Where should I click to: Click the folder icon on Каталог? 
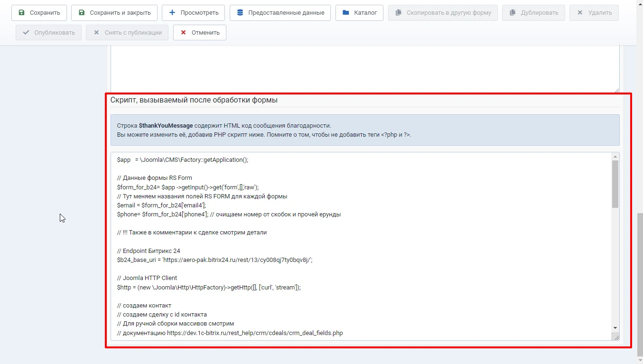[346, 13]
